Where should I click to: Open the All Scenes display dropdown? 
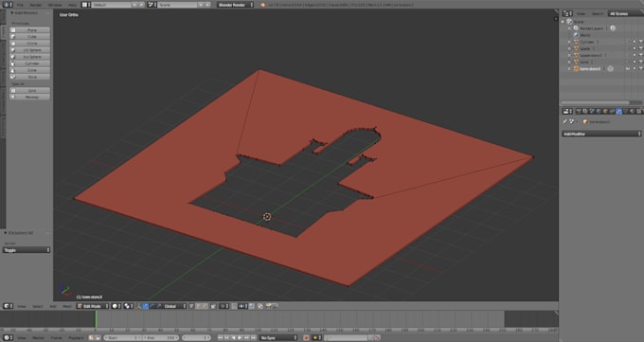(625, 13)
